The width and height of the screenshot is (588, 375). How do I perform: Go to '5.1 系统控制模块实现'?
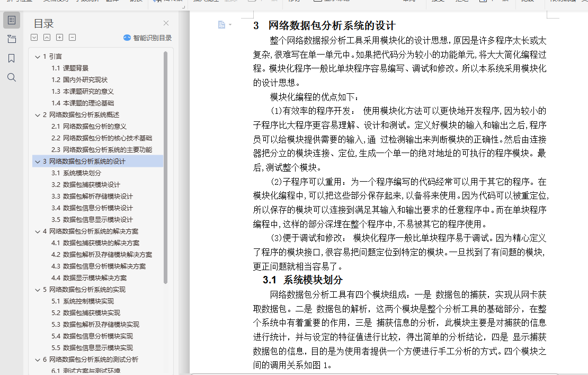point(83,301)
